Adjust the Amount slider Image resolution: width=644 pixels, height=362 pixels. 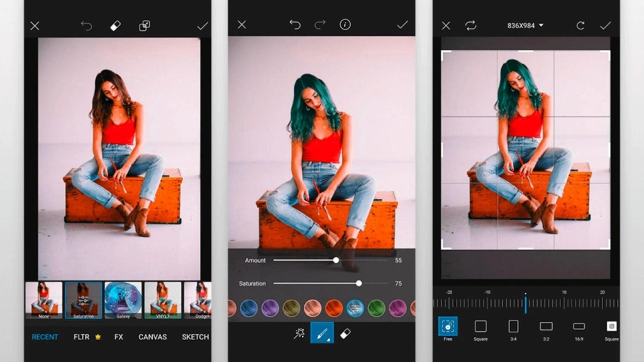[x=330, y=260]
